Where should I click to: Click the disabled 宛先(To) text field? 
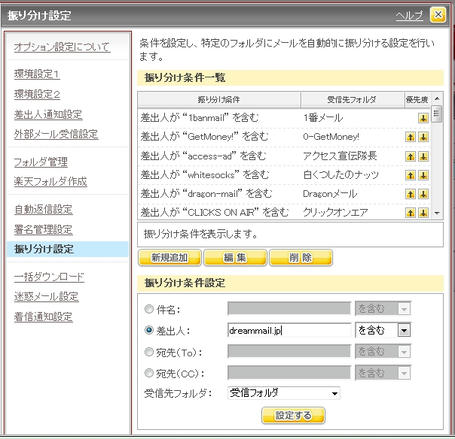[289, 351]
